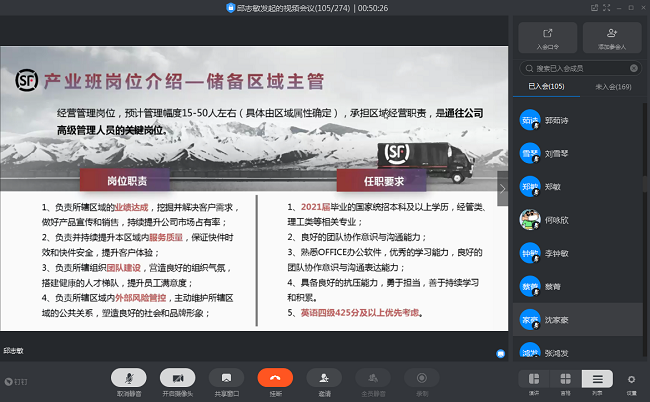
Task: Select the meeting title and timer 00:50:26
Action: tap(313, 8)
